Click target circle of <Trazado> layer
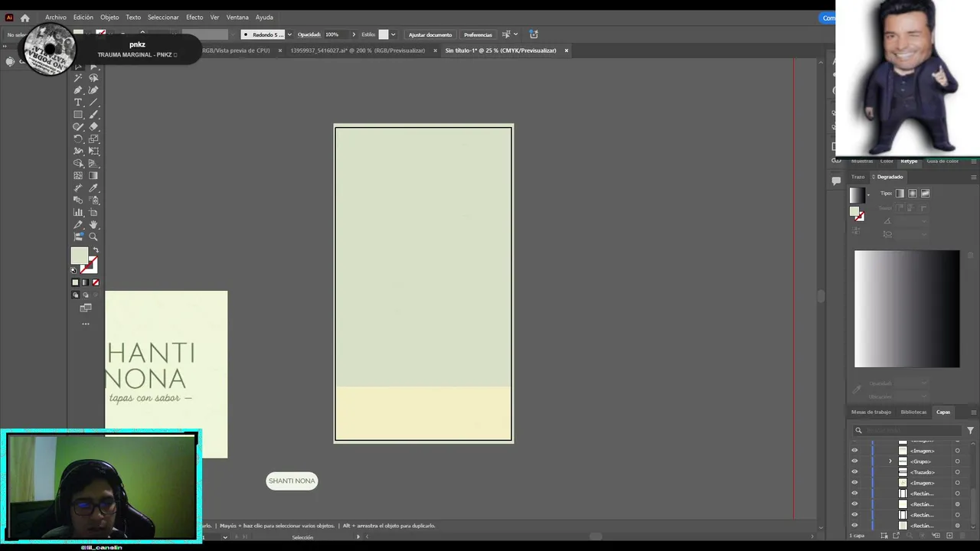 (957, 472)
